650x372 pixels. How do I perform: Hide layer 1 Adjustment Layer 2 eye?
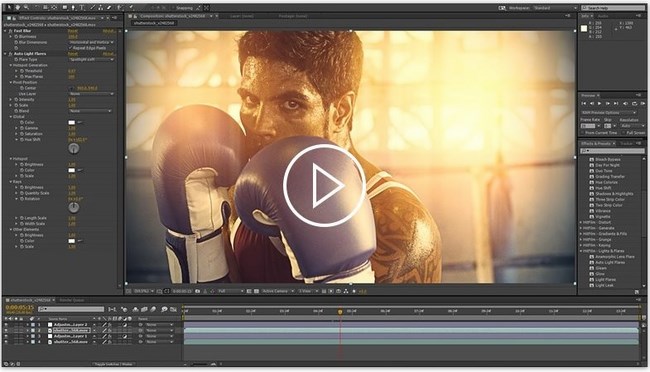click(x=6, y=325)
